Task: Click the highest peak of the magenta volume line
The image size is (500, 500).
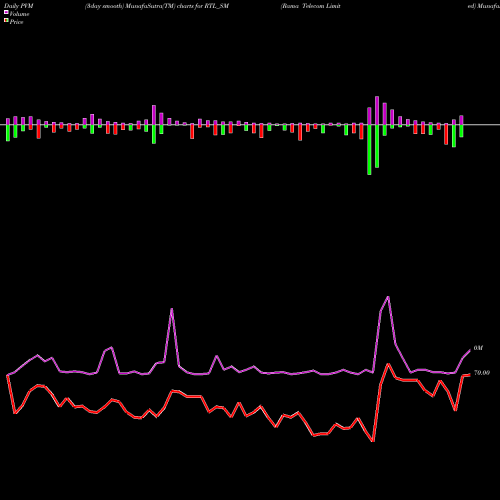Action: [388, 297]
